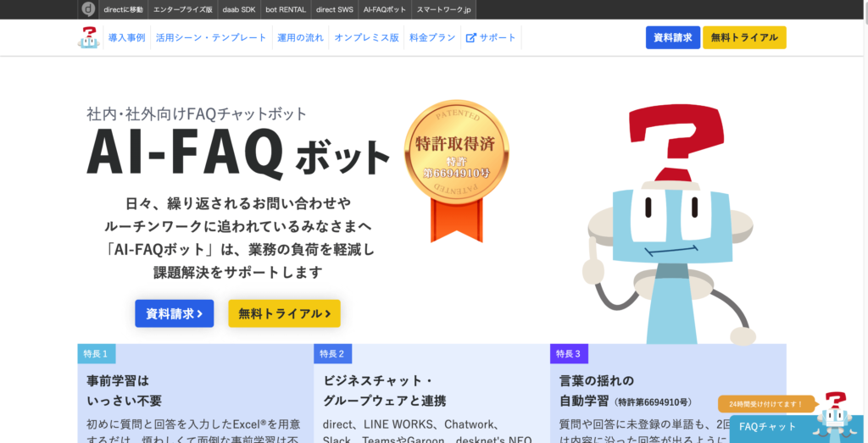This screenshot has height=443, width=868.
Task: Click the 特長２ label tag
Action: click(332, 353)
